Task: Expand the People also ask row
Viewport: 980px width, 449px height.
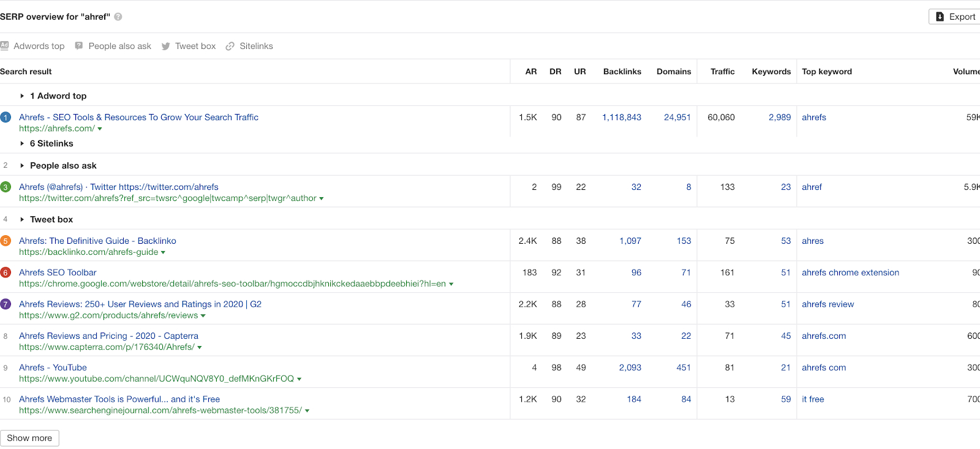Action: 22,165
